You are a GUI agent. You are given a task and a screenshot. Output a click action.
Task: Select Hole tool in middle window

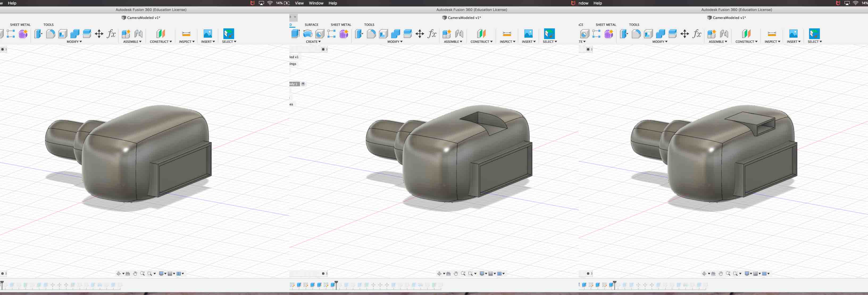(320, 34)
